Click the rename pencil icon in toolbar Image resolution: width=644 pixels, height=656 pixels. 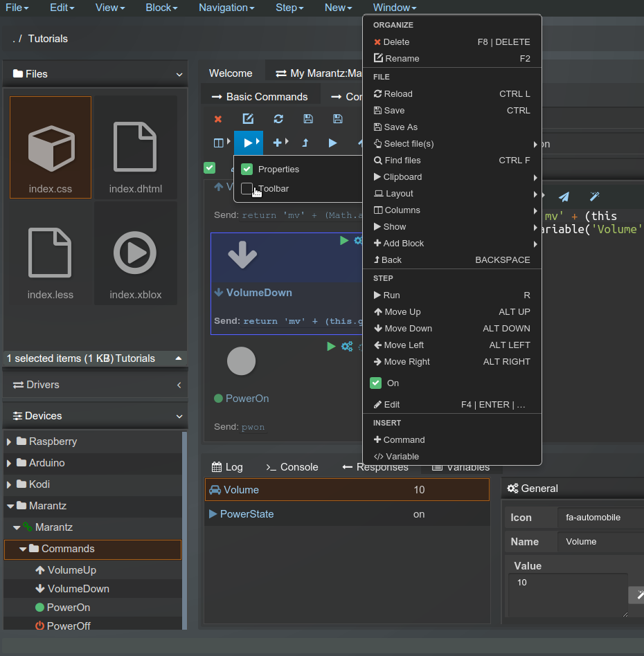pos(248,119)
